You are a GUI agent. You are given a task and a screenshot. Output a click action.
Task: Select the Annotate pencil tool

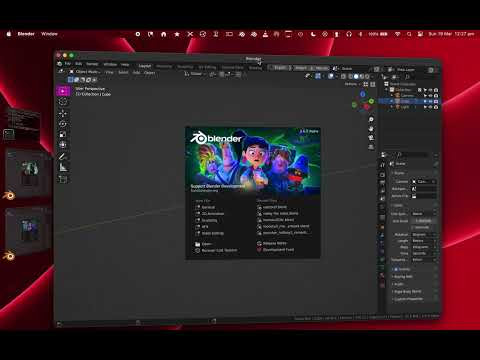point(63,157)
